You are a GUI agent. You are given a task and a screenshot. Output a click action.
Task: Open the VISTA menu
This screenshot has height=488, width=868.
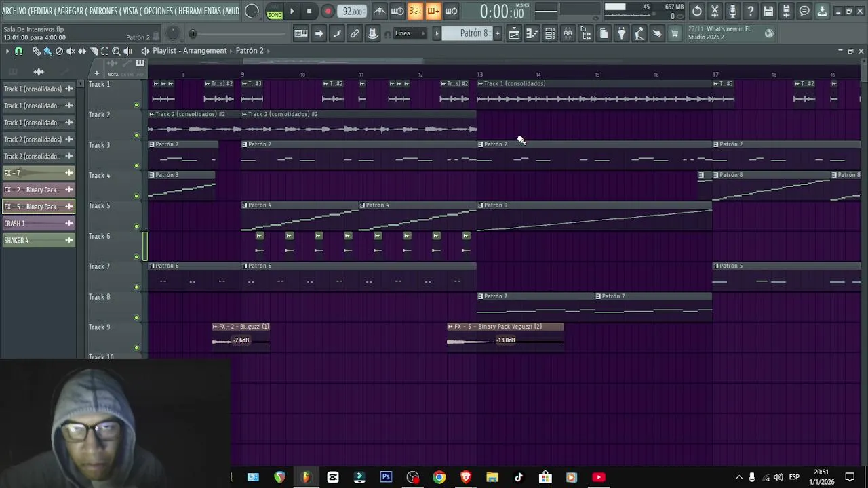pyautogui.click(x=131, y=12)
